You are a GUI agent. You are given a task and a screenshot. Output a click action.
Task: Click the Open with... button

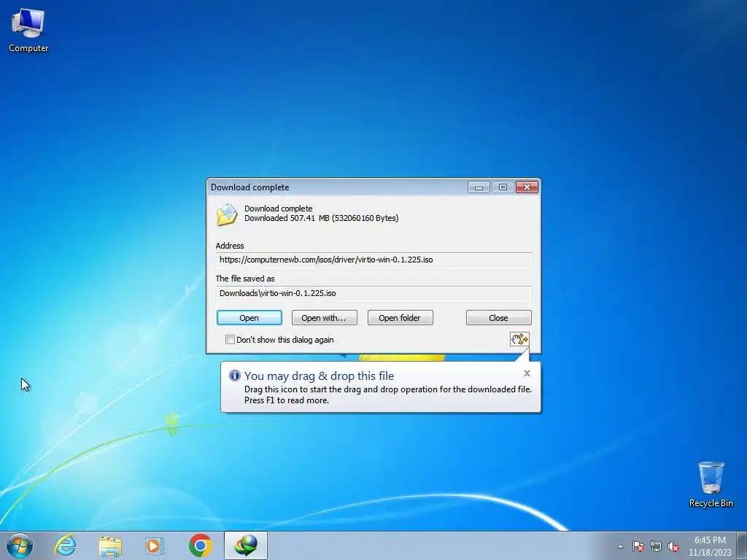[x=324, y=318]
